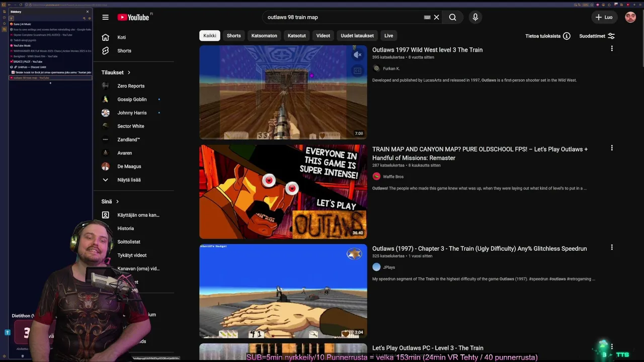Click the YouTube logo

pos(133,17)
